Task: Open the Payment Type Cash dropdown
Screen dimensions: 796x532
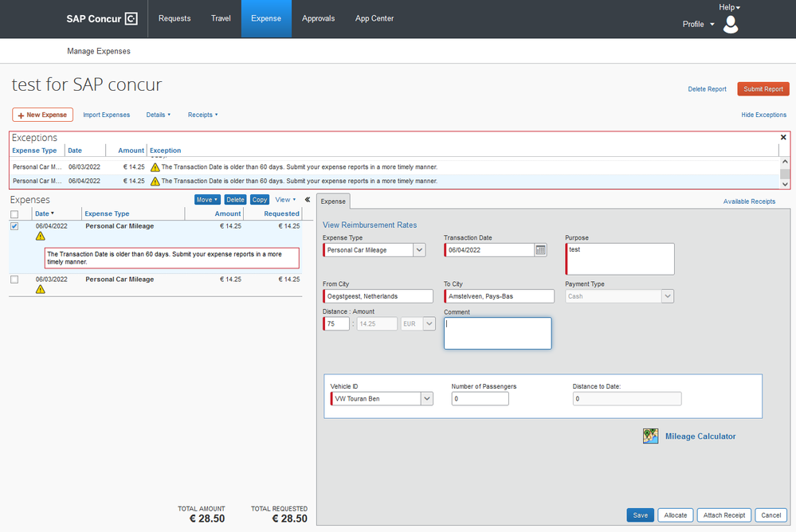Action: point(668,296)
